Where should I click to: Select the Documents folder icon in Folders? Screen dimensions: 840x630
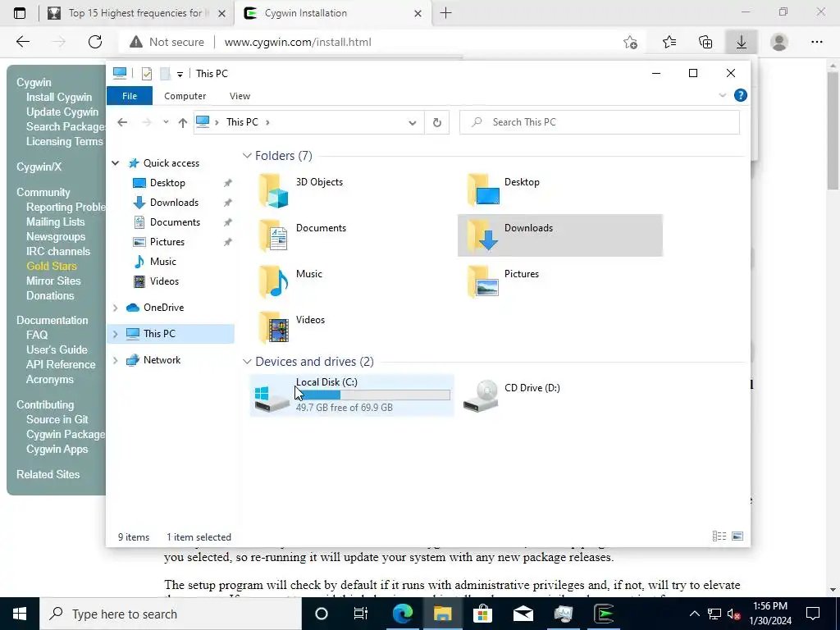pyautogui.click(x=273, y=235)
